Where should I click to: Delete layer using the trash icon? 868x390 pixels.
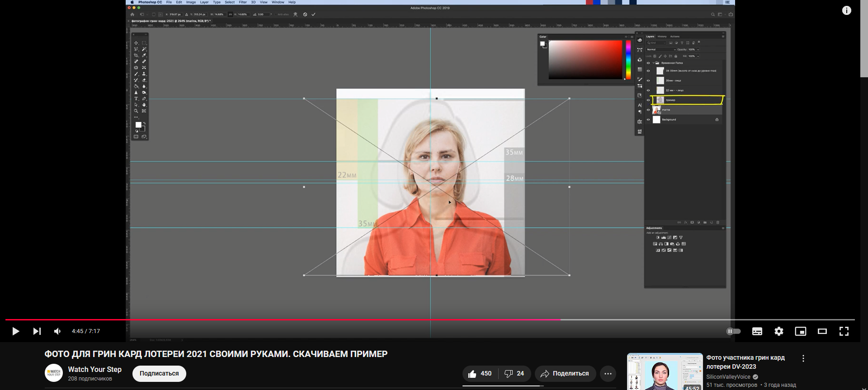[x=717, y=222]
